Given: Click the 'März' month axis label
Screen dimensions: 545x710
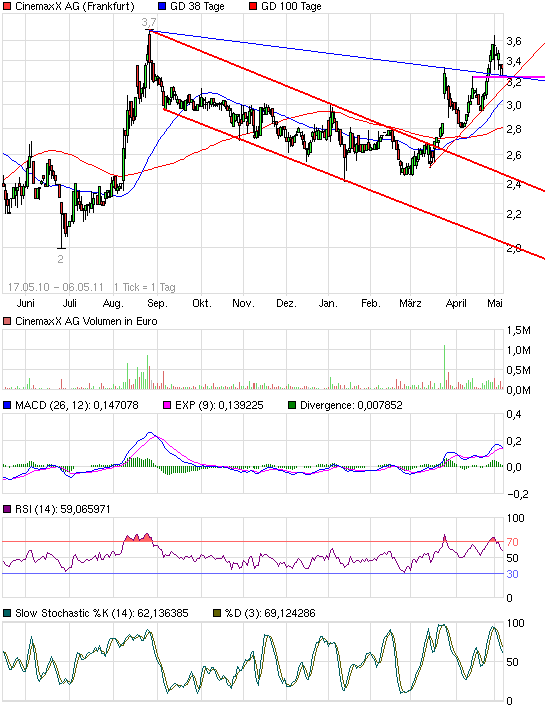Looking at the screenshot, I should 411,303.
